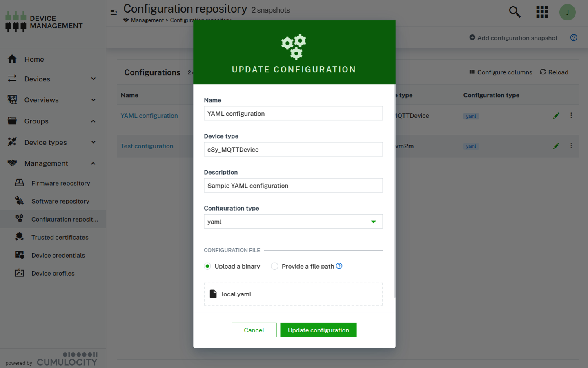This screenshot has width=588, height=368.
Task: Open the search panel
Action: coord(514,12)
